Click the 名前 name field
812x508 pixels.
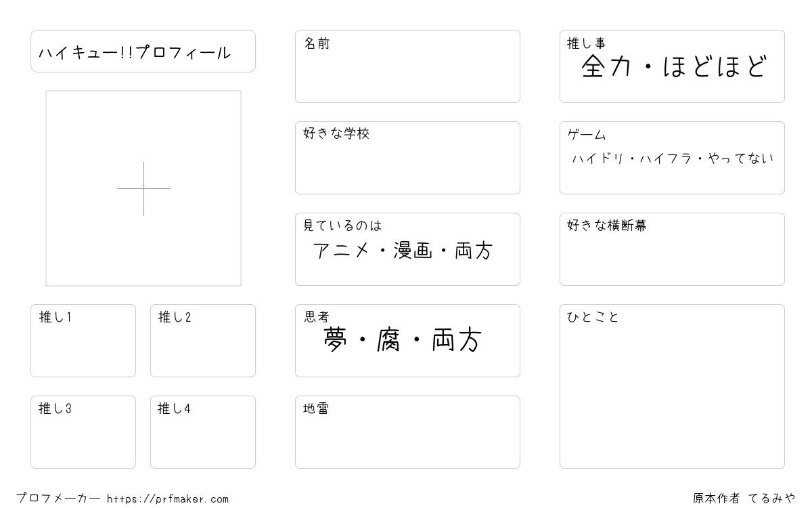pos(407,66)
